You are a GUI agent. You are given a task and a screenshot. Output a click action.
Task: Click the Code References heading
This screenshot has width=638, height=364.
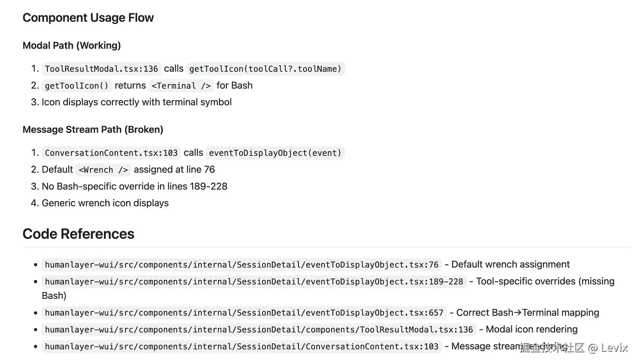[x=78, y=234]
